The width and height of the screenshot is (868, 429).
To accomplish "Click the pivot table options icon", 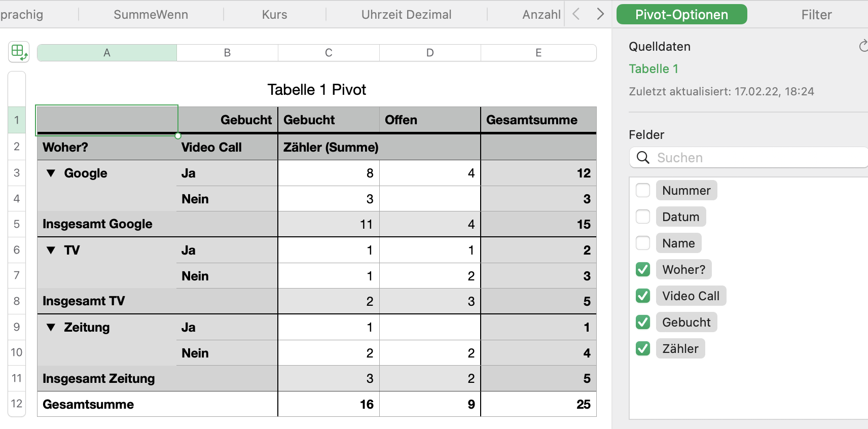I will pos(19,52).
